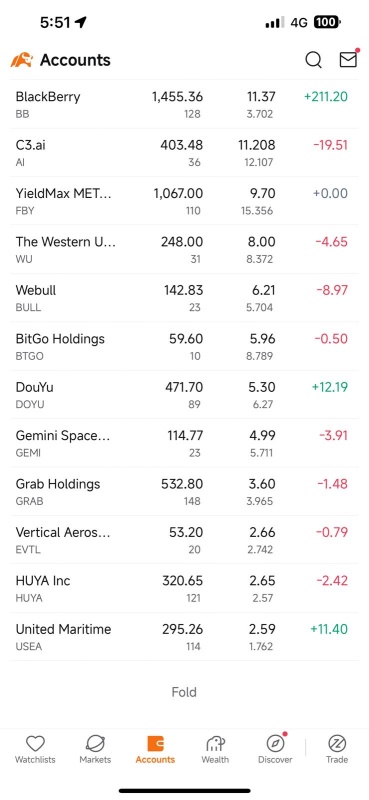Image resolution: width=369 pixels, height=800 pixels.
Task: View the DouYu DOYU position
Action: (184, 395)
